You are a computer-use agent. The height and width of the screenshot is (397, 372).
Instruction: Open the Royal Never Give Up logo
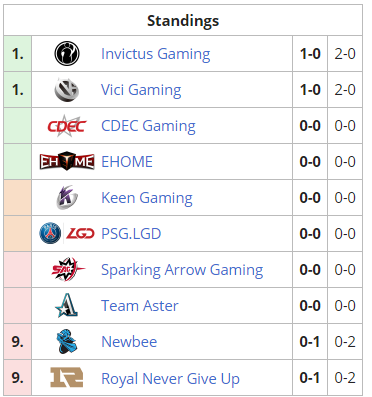coord(67,377)
